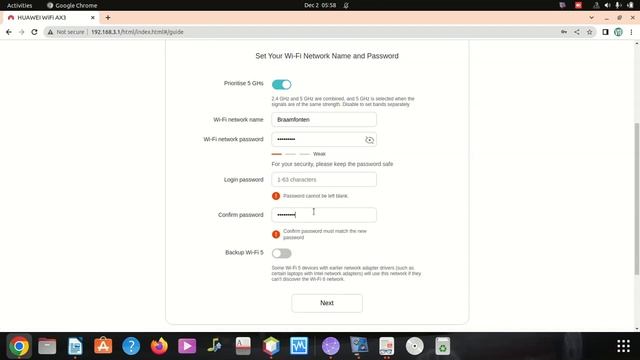Go forward in browser history
640x360 pixels.
(x=21, y=32)
